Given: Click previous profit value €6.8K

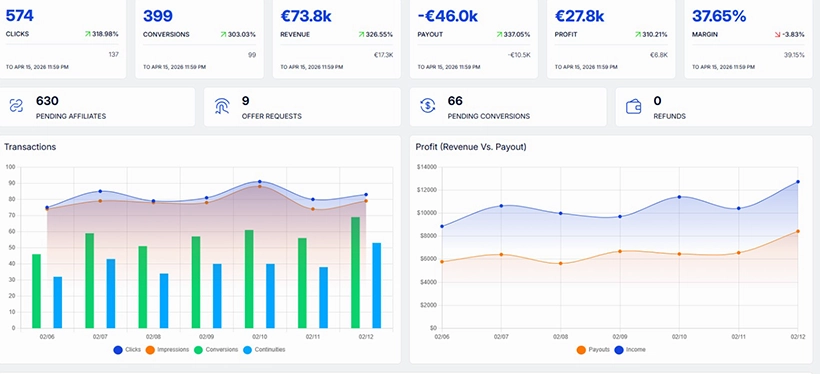Looking at the screenshot, I should coord(659,54).
